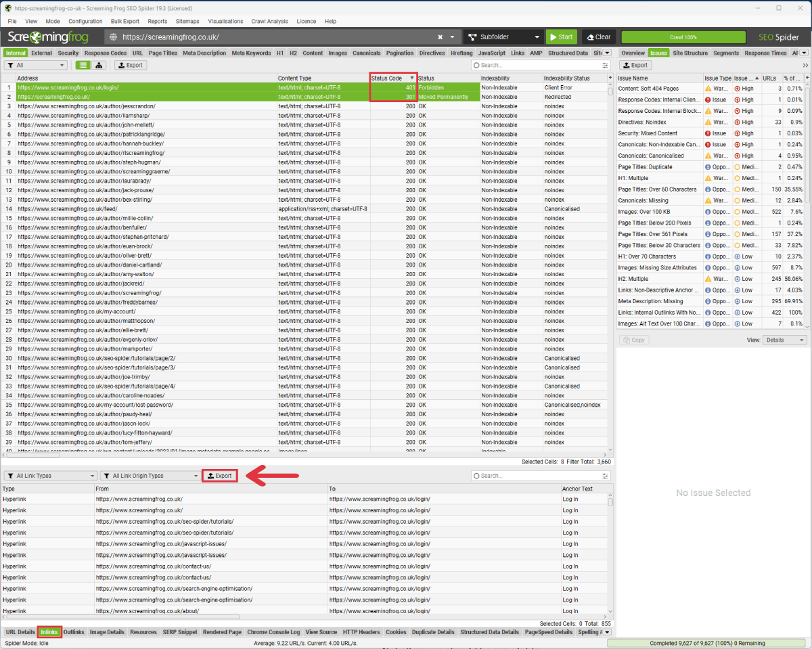Screen dimensions: 812x649
Task: Click issue icon for Response Codes: Internal Client row
Action: point(708,100)
